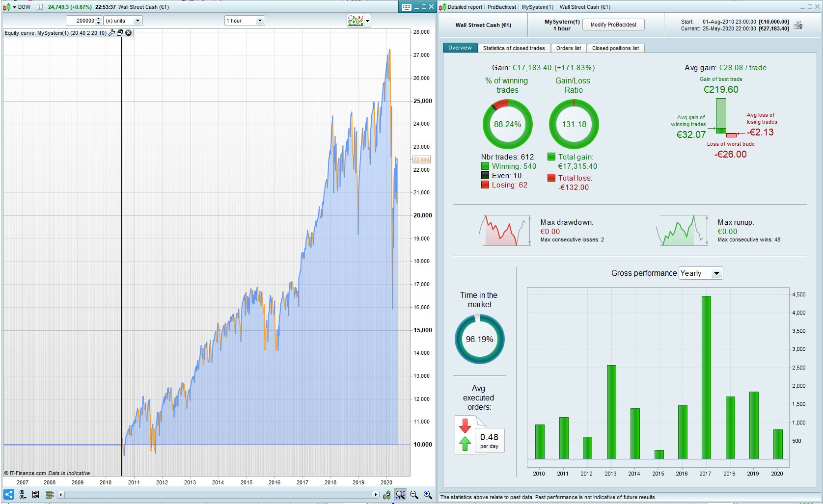Open the instrument dropdown arrow before DOW
This screenshot has height=504, width=823.
click(14, 7)
